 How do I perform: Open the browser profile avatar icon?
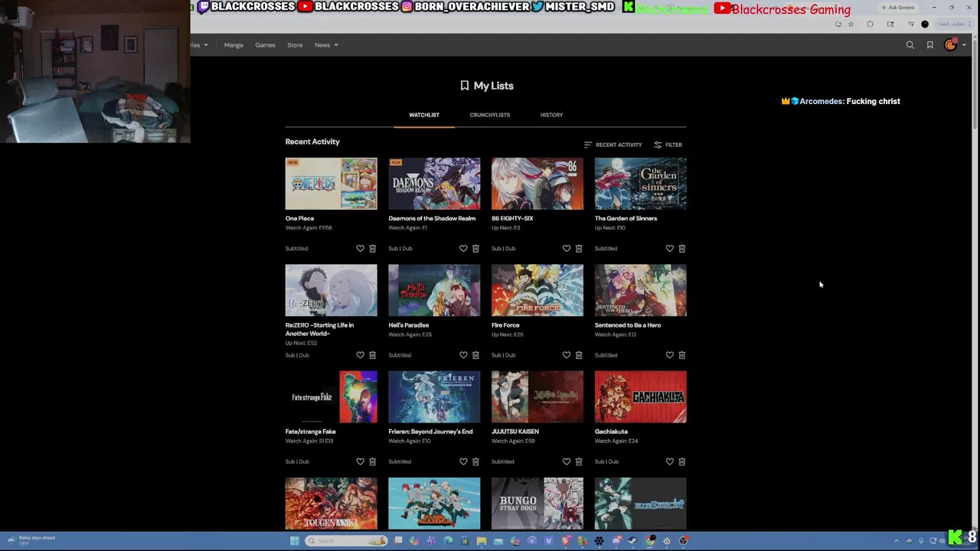(925, 24)
